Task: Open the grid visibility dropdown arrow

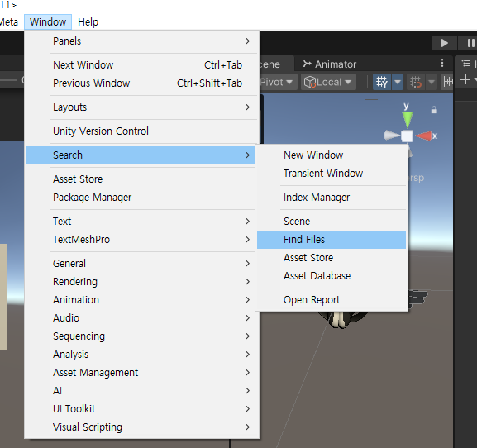Action: [x=398, y=82]
